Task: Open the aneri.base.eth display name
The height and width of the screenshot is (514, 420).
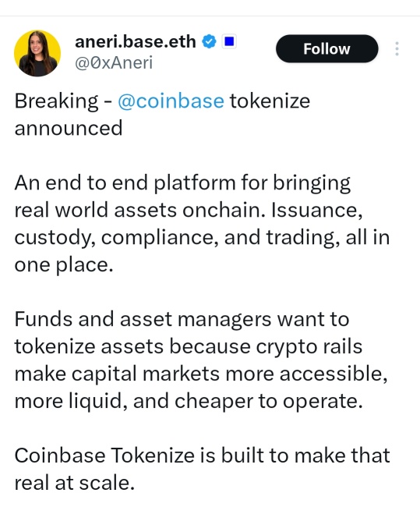Action: [x=136, y=41]
